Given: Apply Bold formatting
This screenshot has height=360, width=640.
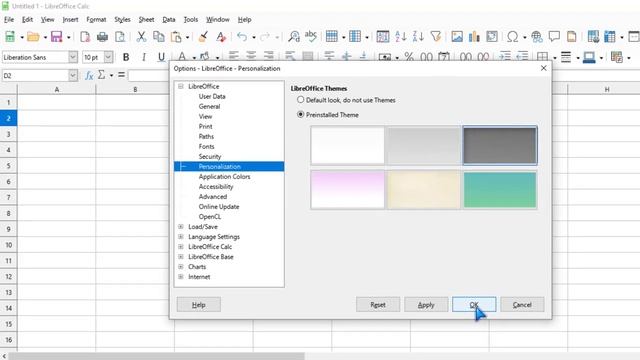Looking at the screenshot, I should 126,57.
